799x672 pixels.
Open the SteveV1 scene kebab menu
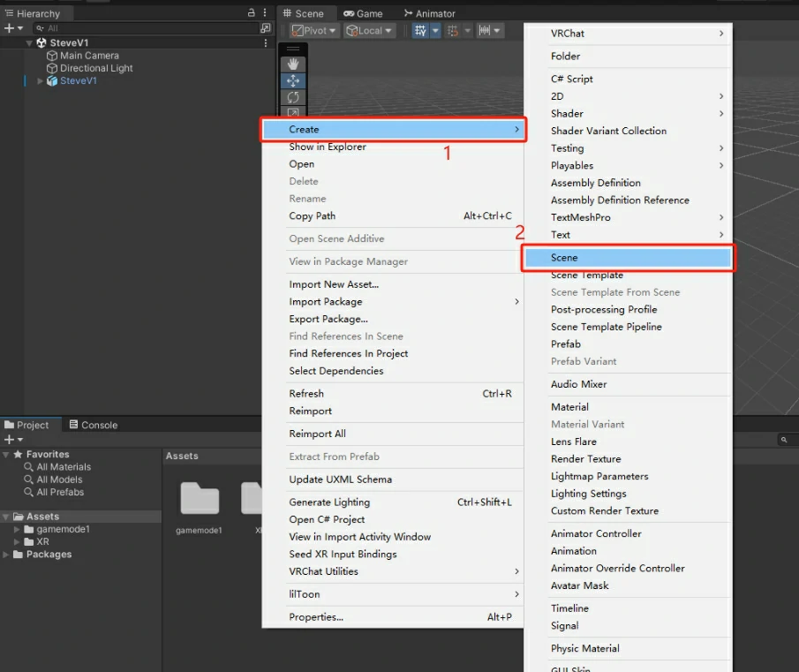[266, 42]
